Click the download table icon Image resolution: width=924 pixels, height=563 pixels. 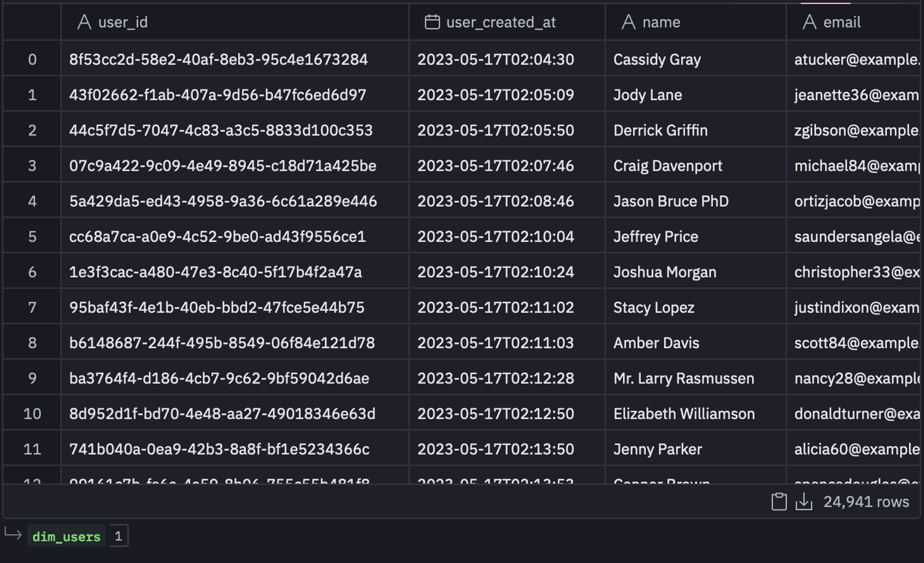[804, 502]
